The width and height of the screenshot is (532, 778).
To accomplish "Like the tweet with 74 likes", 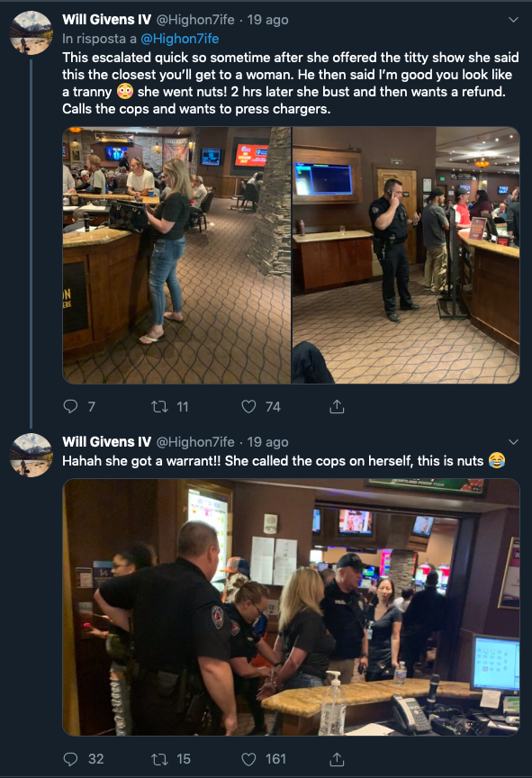I will coord(248,407).
